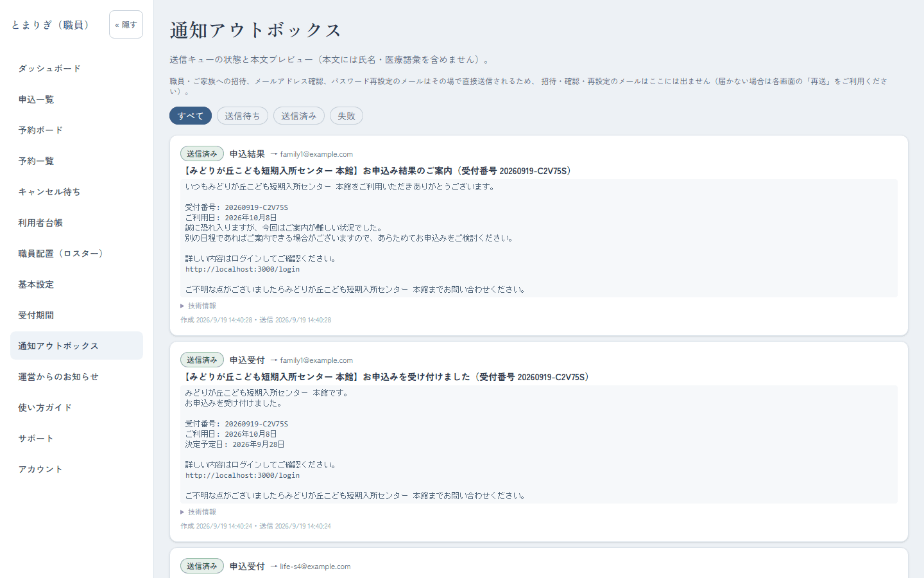Click the family1@example.com recipient on the 申込結果 card

pyautogui.click(x=316, y=154)
